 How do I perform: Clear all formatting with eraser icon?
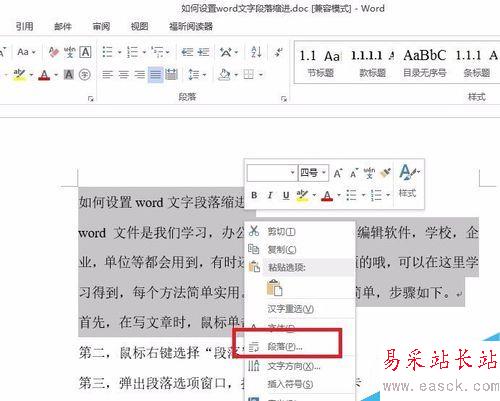click(54, 52)
